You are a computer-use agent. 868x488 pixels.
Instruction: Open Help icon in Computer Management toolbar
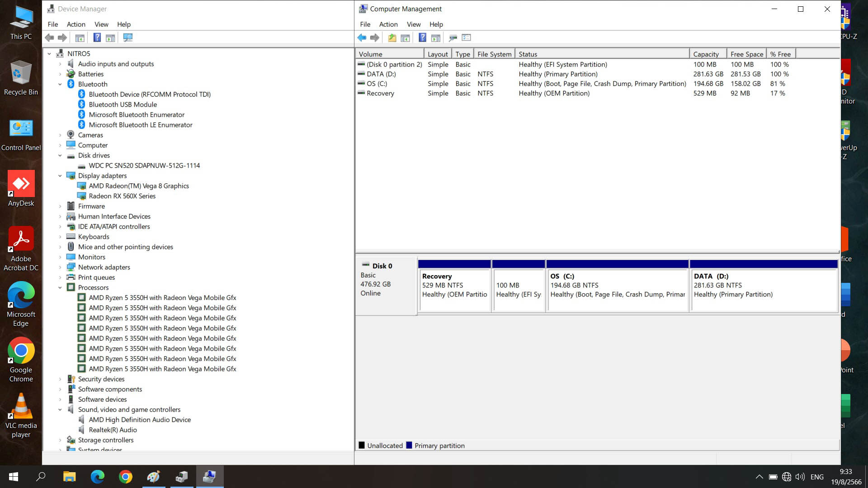(422, 38)
